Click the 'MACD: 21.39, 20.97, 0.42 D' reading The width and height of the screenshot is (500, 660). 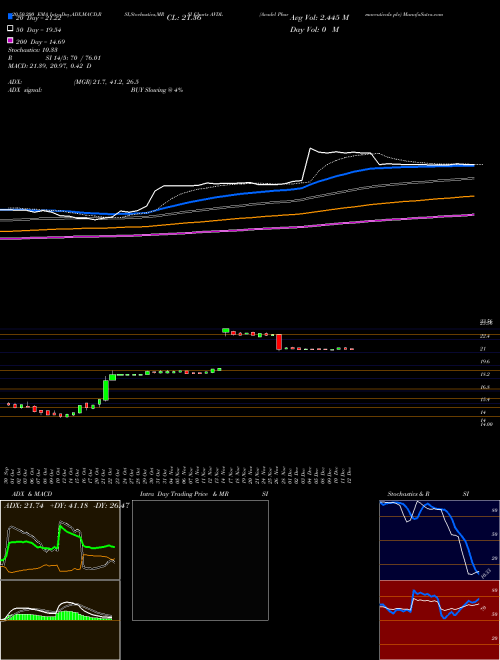(49, 66)
